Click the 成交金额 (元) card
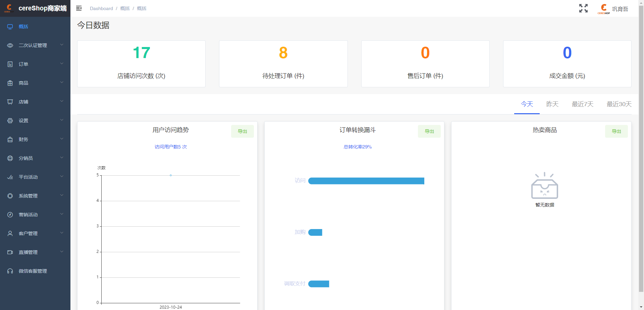The width and height of the screenshot is (644, 310). [567, 64]
